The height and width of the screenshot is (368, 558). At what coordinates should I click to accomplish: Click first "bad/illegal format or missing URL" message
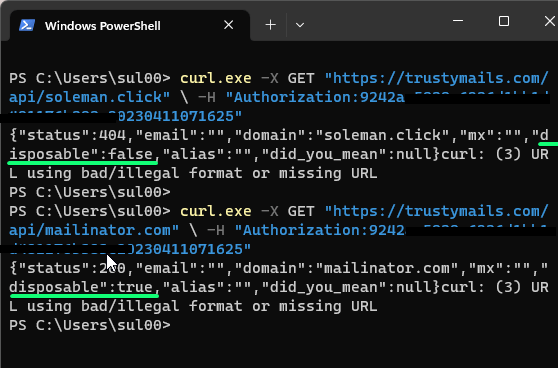(x=229, y=173)
